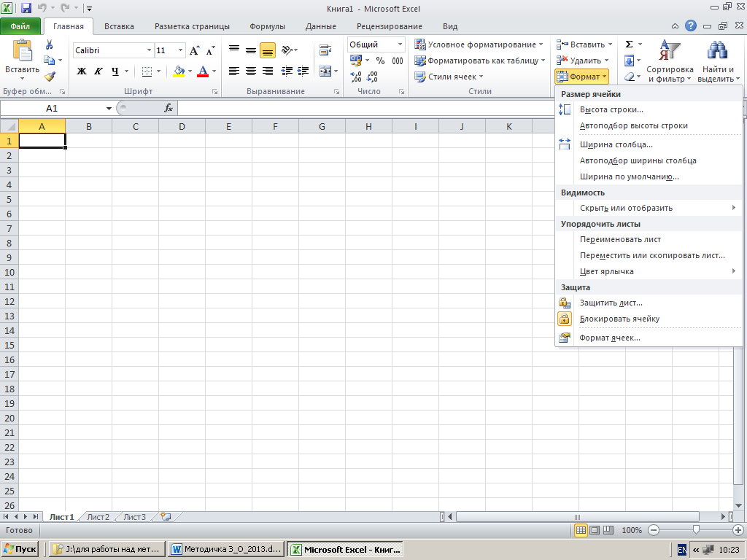Click the Copy icon in clipboard group
The width and height of the screenshot is (747, 560).
49,61
